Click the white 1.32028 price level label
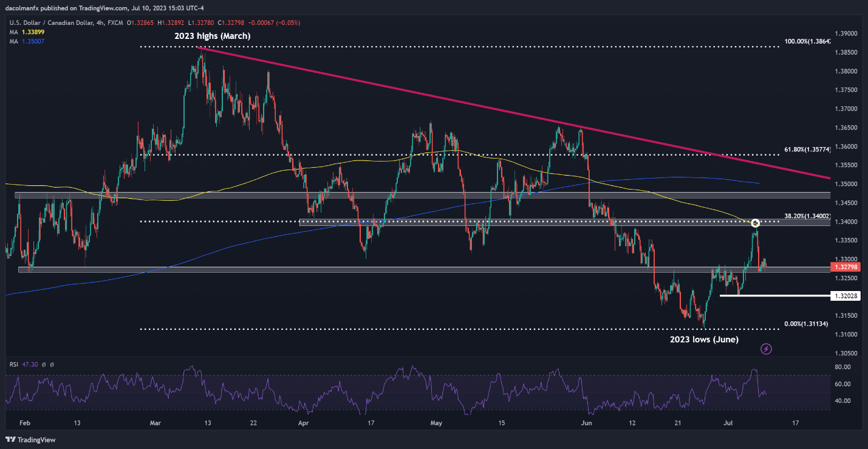 click(x=846, y=296)
